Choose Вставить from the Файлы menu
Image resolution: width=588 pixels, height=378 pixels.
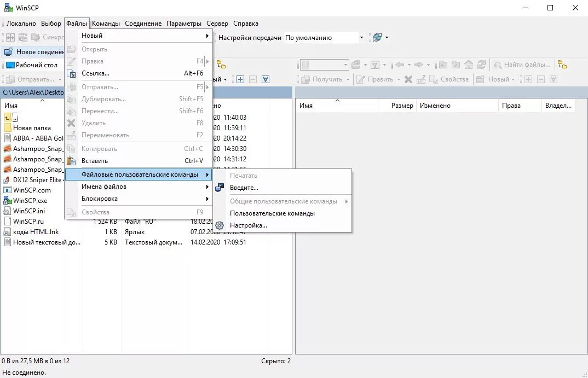pyautogui.click(x=139, y=161)
